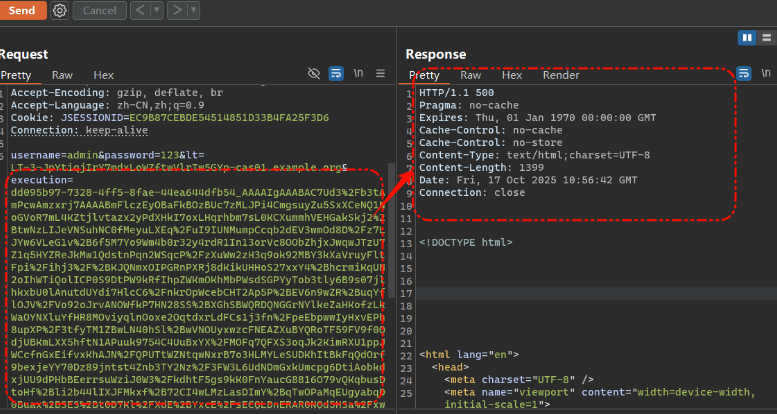Open the back history dropdown arrow
777x414 pixels.
[x=157, y=10]
